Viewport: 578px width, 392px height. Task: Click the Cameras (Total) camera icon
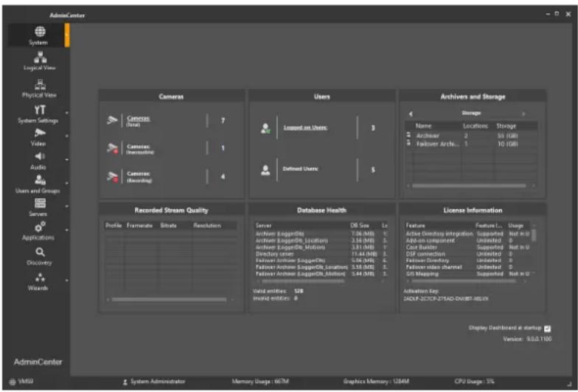point(112,120)
